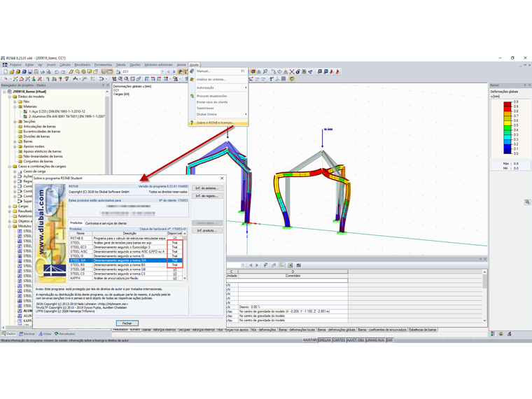Screen dimensions: 532x399
Task: Click the Open folder icon in the toolbar
Action: [x=11, y=71]
